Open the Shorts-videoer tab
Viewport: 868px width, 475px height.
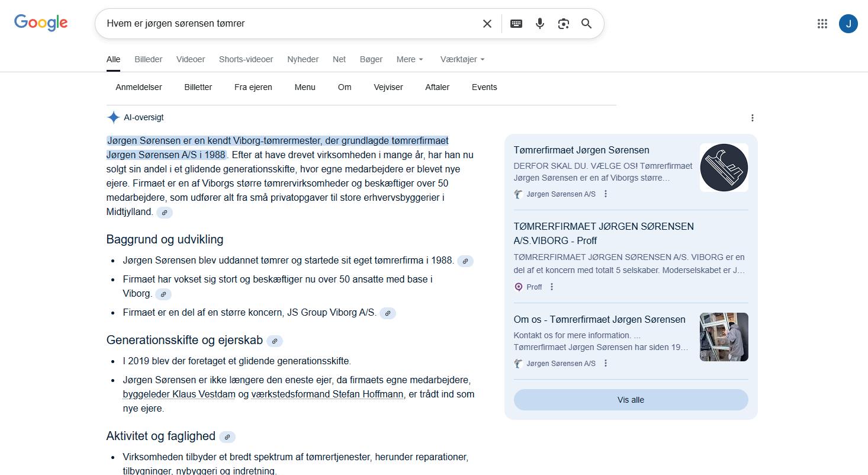246,59
